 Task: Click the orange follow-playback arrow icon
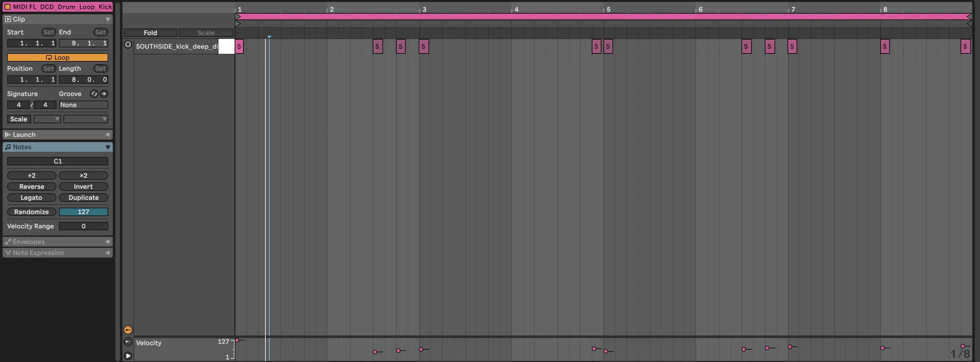point(128,330)
